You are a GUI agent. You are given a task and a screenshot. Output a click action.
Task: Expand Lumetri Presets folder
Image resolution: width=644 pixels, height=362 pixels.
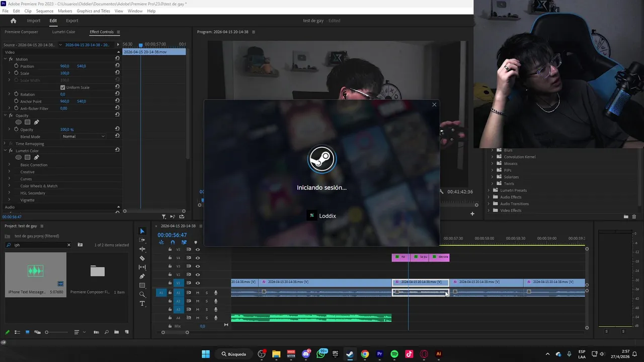(489, 191)
